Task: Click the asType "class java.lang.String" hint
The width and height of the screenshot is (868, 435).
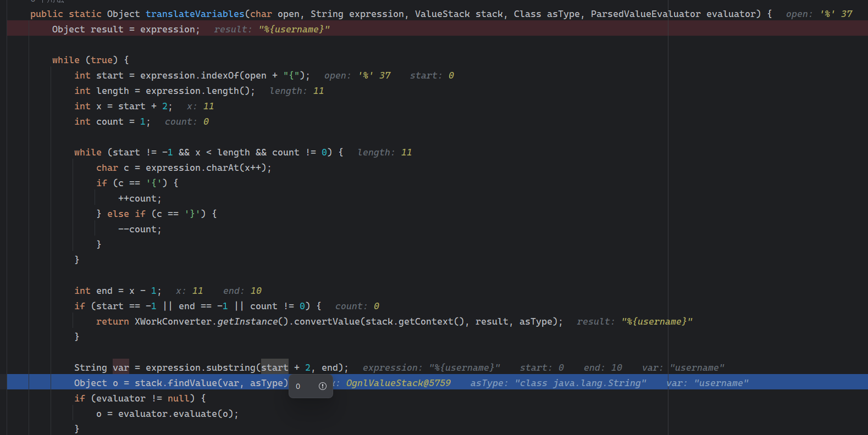Action: click(559, 383)
